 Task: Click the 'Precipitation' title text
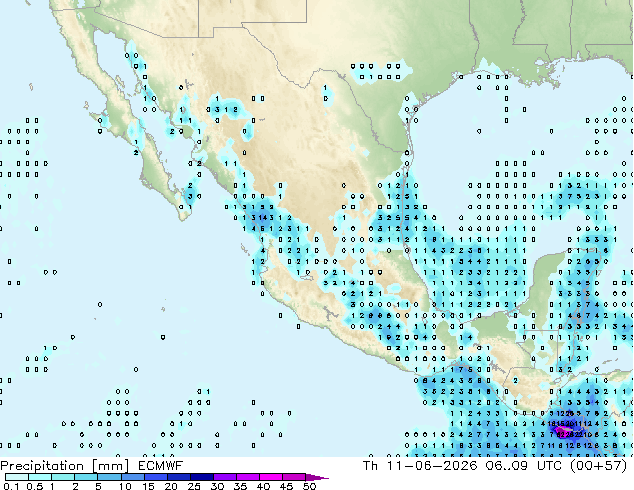[42, 466]
